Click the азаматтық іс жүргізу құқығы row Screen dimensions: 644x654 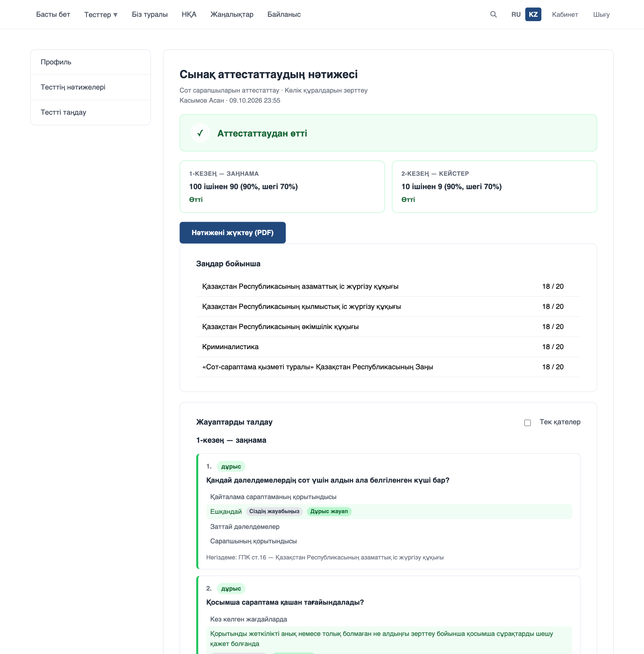pyautogui.click(x=388, y=286)
